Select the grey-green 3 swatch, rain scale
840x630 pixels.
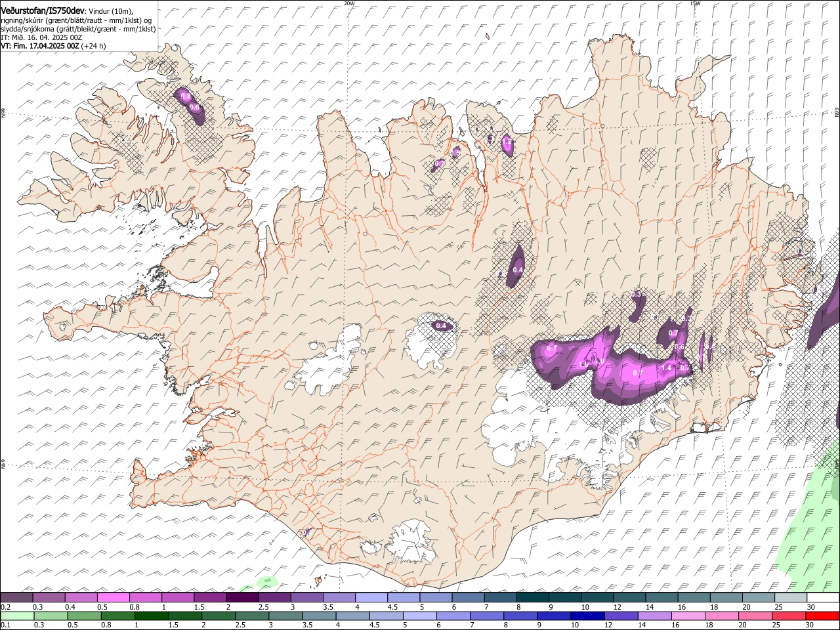pos(285,616)
